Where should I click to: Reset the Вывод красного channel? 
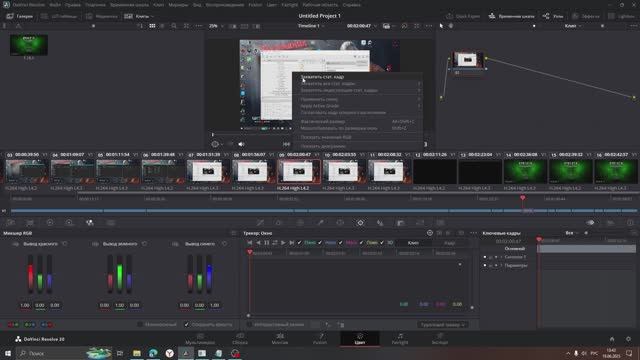pyautogui.click(x=65, y=244)
